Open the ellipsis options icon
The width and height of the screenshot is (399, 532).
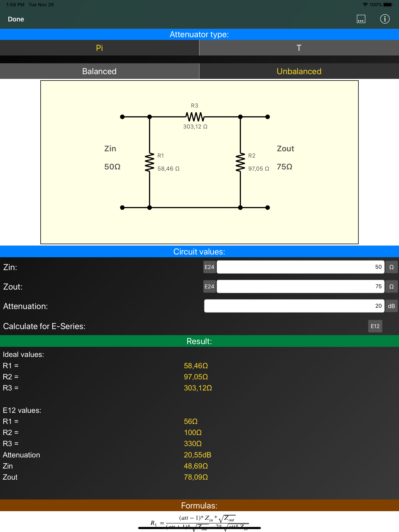[x=361, y=19]
